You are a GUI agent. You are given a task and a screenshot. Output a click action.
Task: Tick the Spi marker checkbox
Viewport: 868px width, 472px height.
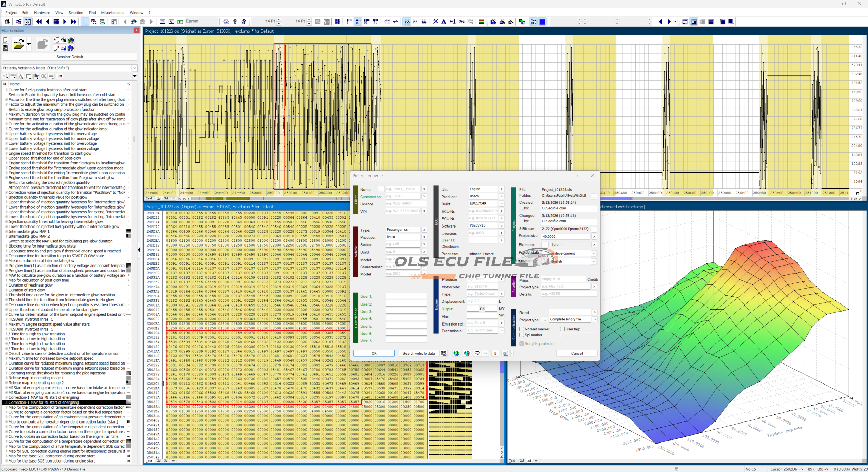[x=522, y=335]
